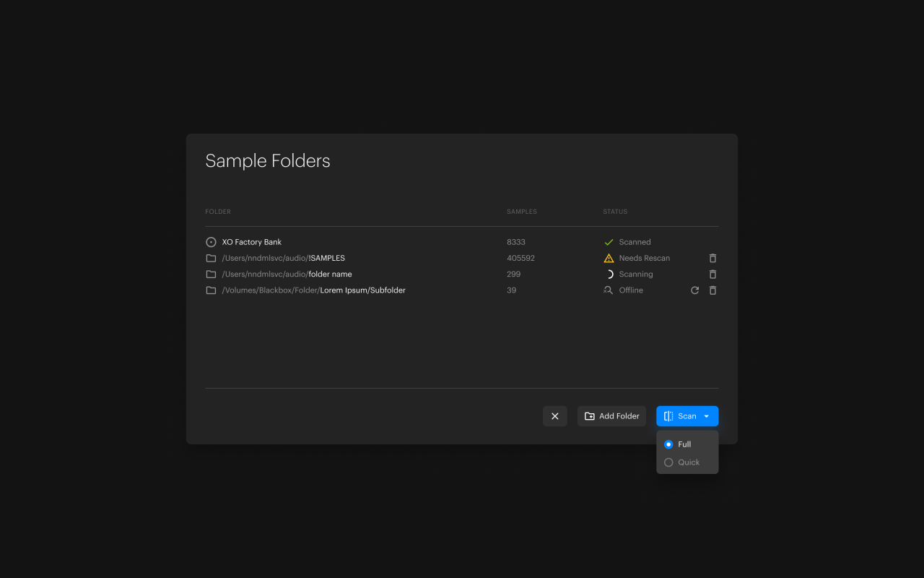924x578 pixels.
Task: Click the XO Factory Bank disc icon
Action: [x=211, y=242]
